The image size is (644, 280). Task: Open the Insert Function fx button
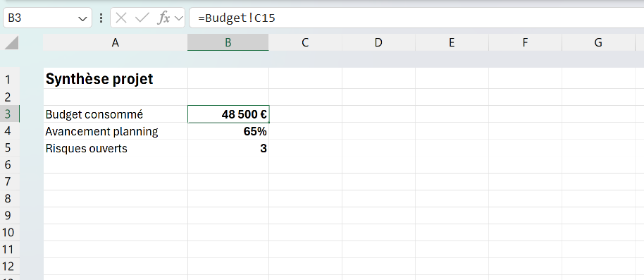[x=164, y=18]
